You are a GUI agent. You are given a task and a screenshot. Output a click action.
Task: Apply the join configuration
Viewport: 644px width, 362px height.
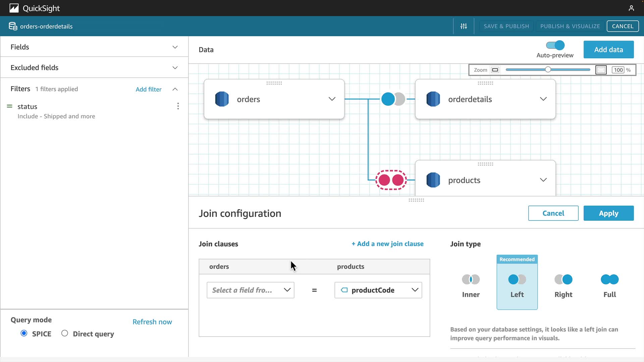click(608, 213)
